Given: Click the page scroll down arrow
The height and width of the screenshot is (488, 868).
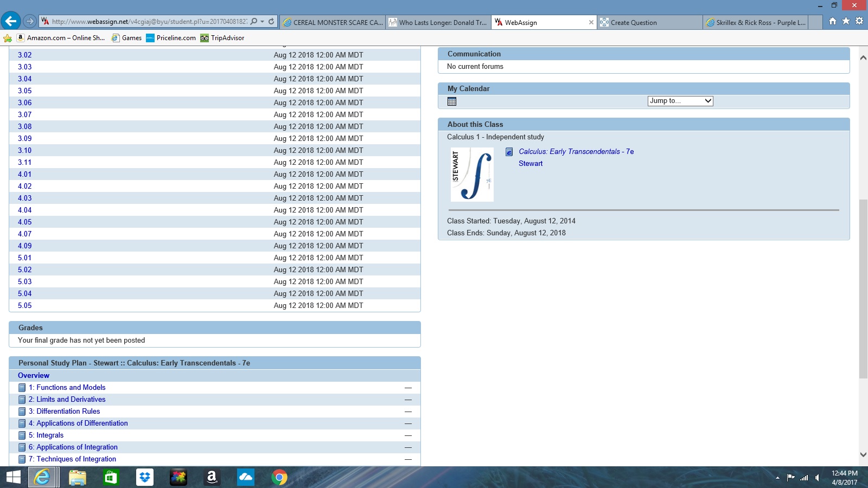Looking at the screenshot, I should click(x=863, y=455).
